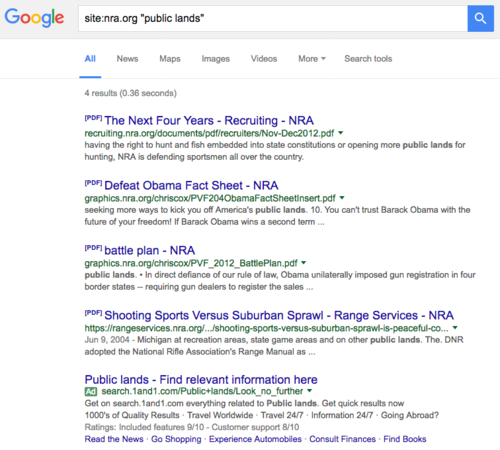Click the Consult Finances ad sitelink
Viewport: 500px width, 450px height.
pyautogui.click(x=342, y=439)
